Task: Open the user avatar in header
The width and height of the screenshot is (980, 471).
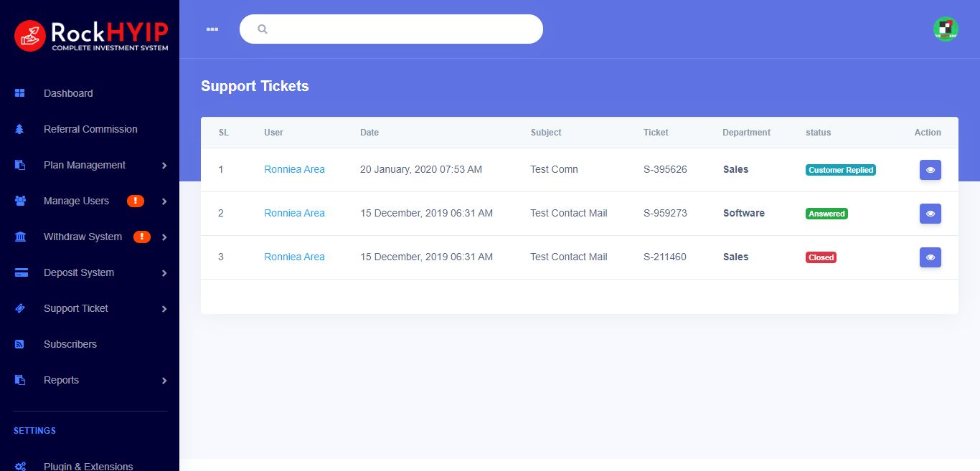Action: (x=946, y=29)
